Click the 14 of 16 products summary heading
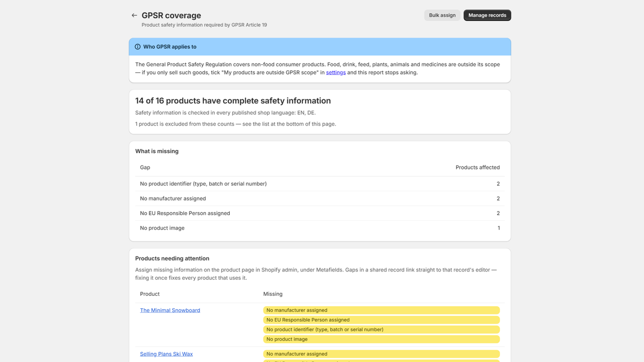Viewport: 644px width, 362px height. click(x=233, y=101)
